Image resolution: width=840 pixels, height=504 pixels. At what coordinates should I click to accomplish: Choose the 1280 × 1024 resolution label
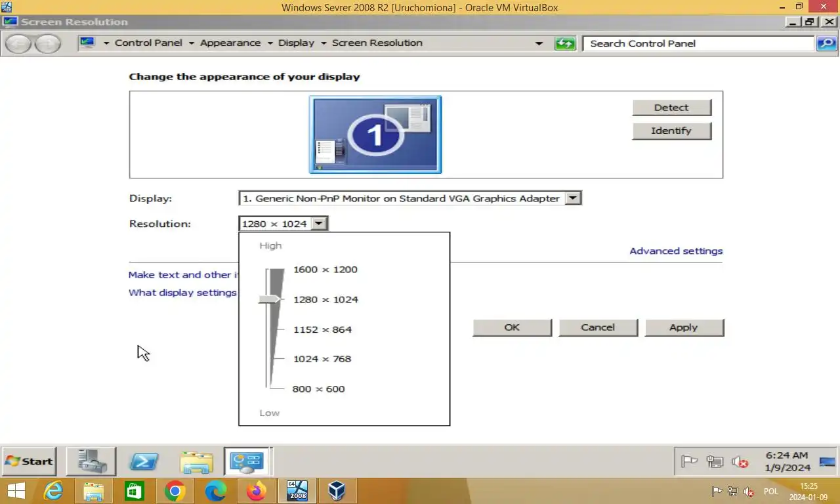pos(325,299)
